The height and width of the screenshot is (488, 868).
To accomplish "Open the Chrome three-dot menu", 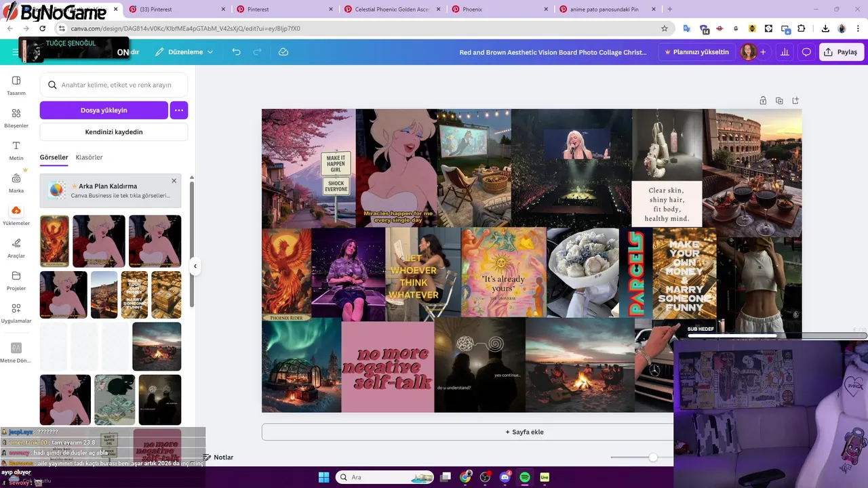I will tap(858, 28).
